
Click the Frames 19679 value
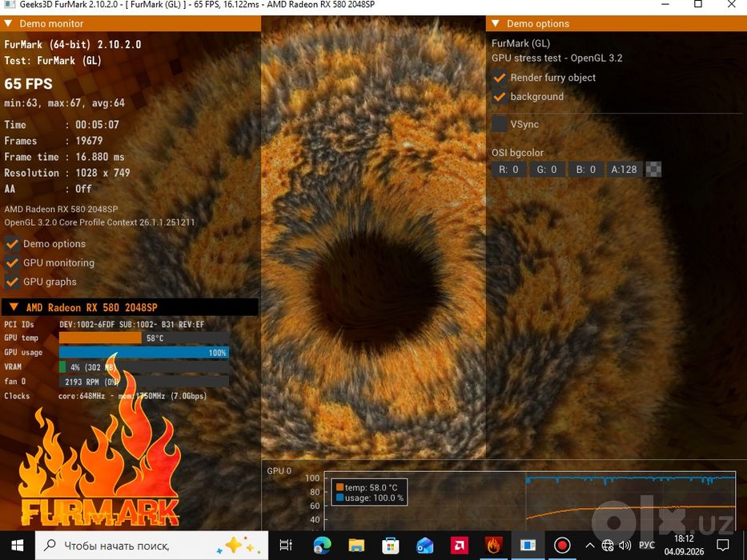89,141
